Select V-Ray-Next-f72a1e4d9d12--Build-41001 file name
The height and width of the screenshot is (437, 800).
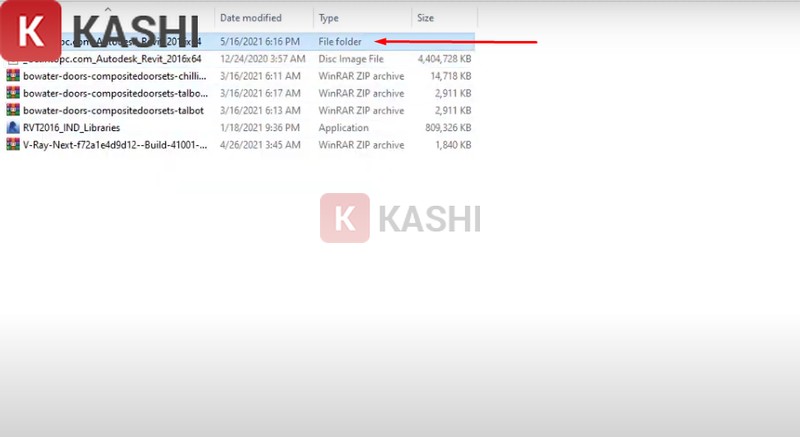[115, 145]
